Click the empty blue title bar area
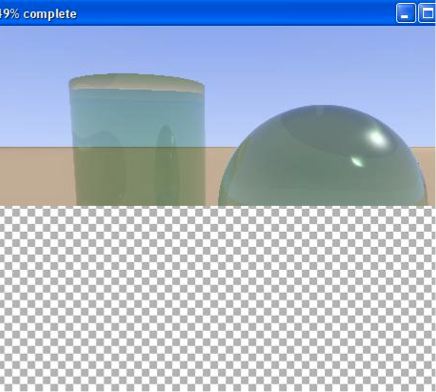 pyautogui.click(x=233, y=13)
